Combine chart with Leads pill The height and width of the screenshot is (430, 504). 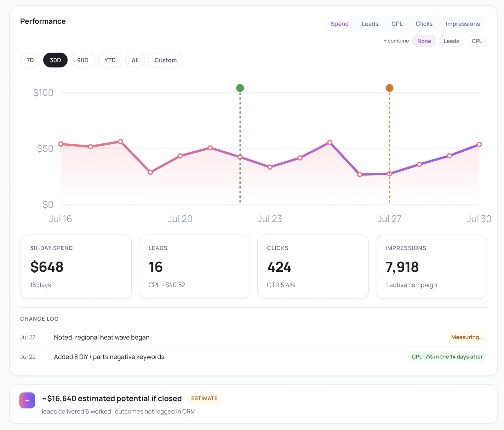tap(451, 41)
